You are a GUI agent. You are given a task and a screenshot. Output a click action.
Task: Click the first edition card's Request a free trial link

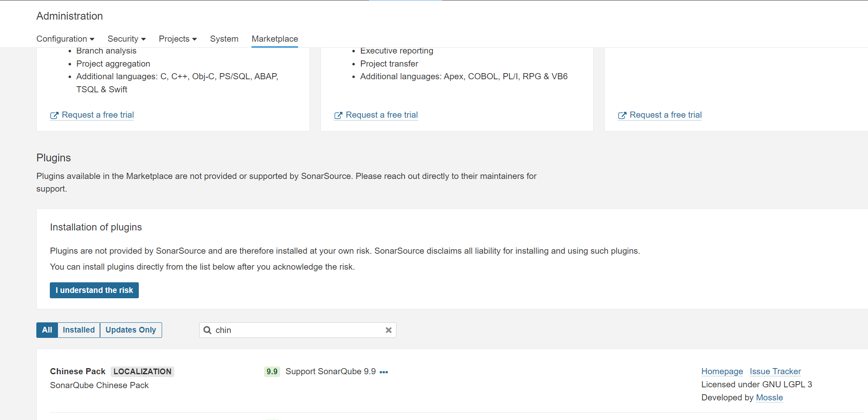pyautogui.click(x=92, y=115)
